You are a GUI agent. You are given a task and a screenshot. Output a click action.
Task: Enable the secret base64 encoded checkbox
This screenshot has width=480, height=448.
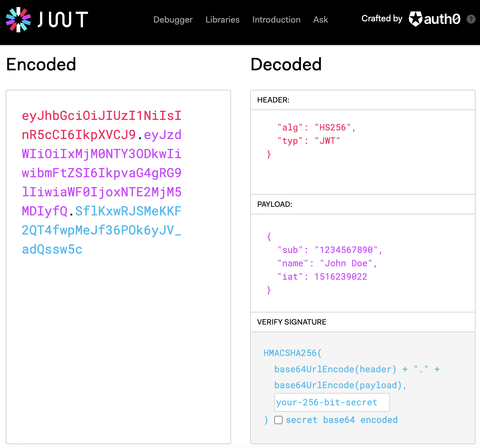[x=278, y=420]
